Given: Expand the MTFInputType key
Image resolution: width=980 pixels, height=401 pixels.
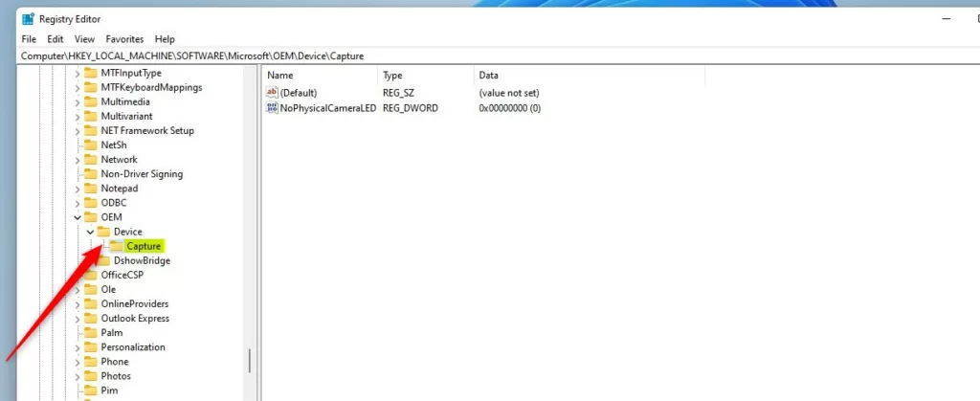Looking at the screenshot, I should 78,74.
